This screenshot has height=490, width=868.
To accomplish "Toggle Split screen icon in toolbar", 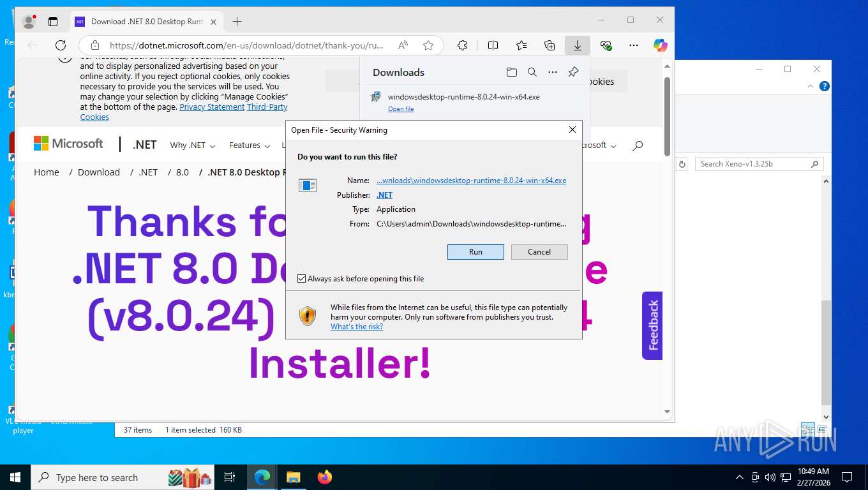I will tap(493, 45).
